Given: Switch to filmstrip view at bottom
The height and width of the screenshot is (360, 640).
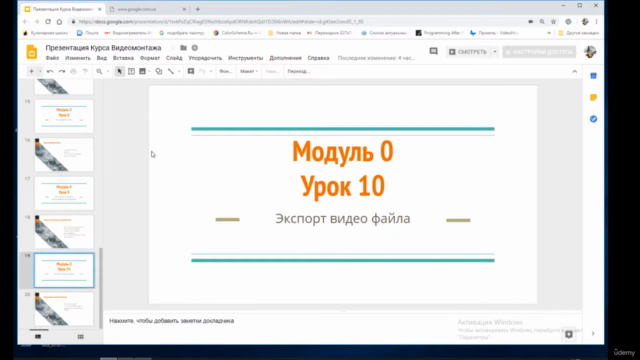Looking at the screenshot, I should [x=38, y=337].
